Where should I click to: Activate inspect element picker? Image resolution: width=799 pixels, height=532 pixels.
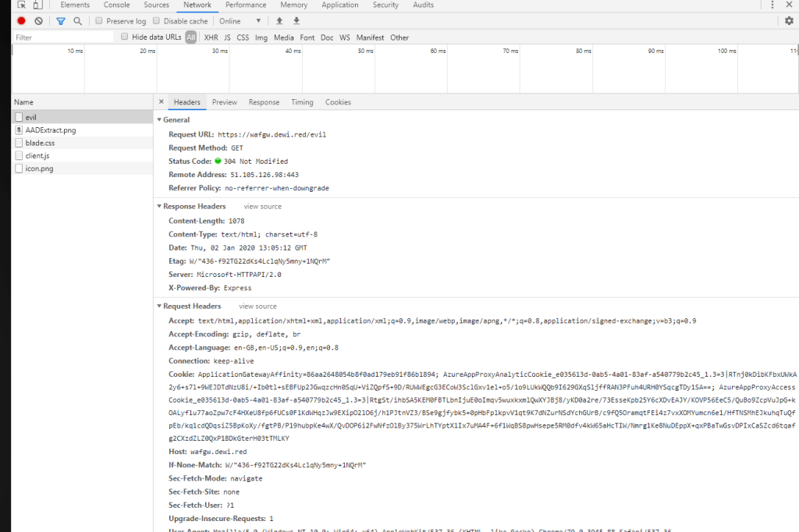[x=21, y=5]
